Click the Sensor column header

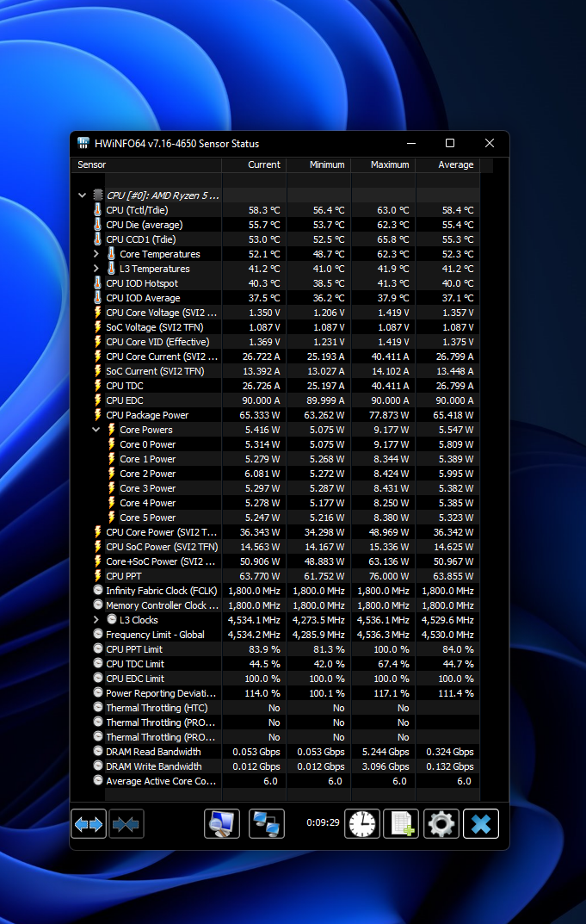click(x=146, y=165)
